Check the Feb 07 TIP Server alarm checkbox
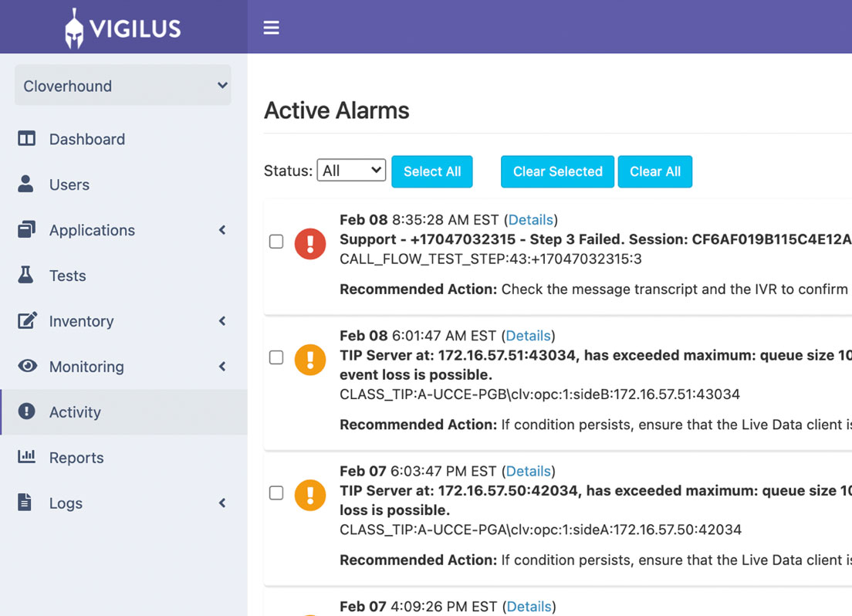The height and width of the screenshot is (616, 852). click(276, 493)
